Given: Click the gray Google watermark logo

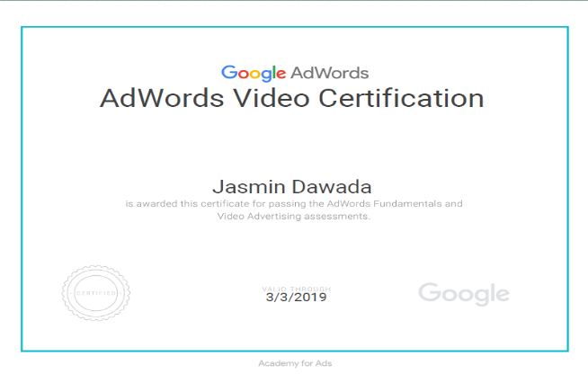Looking at the screenshot, I should 464,293.
